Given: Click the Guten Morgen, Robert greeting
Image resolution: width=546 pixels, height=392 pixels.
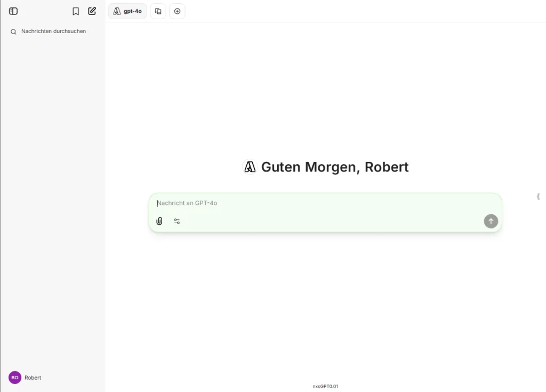Looking at the screenshot, I should click(x=335, y=167).
